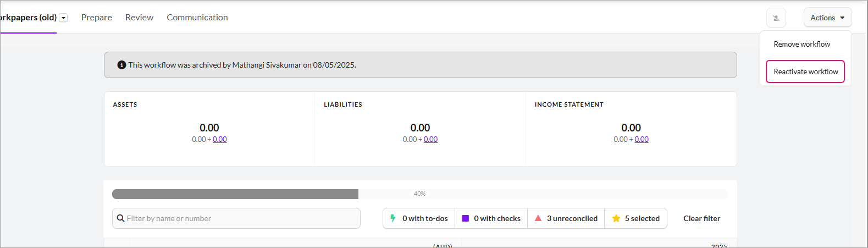868x248 pixels.
Task: Go to the Communication tab
Action: pos(197,18)
